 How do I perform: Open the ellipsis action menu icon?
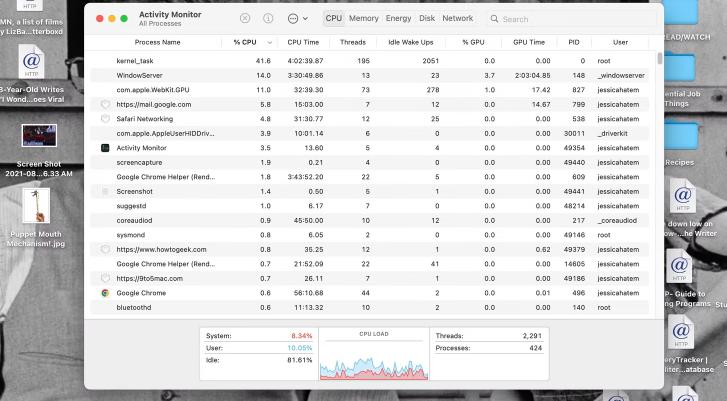pyautogui.click(x=293, y=19)
